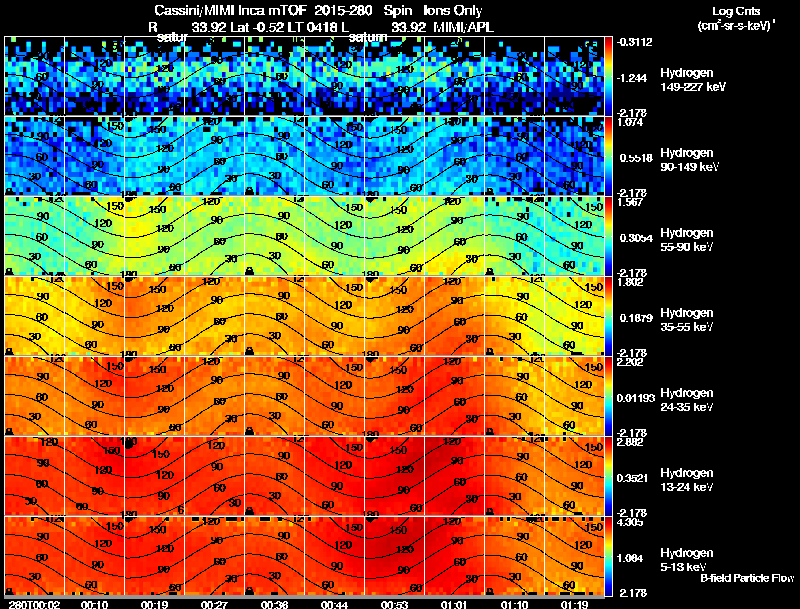This screenshot has height=609, width=800.
Task: Click the B-field Particle Flow text
Action: [747, 578]
